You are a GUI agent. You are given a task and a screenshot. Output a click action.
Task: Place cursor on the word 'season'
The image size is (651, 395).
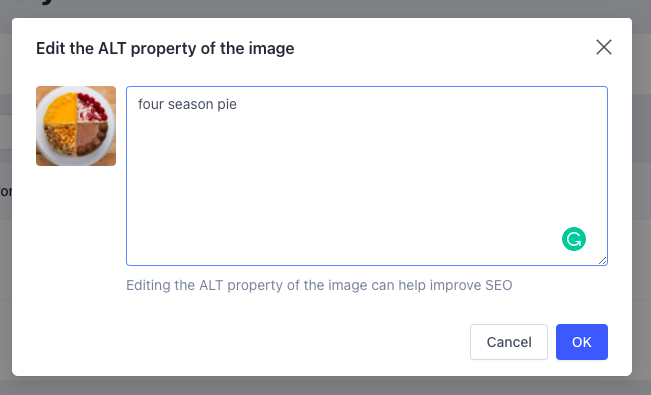click(191, 104)
